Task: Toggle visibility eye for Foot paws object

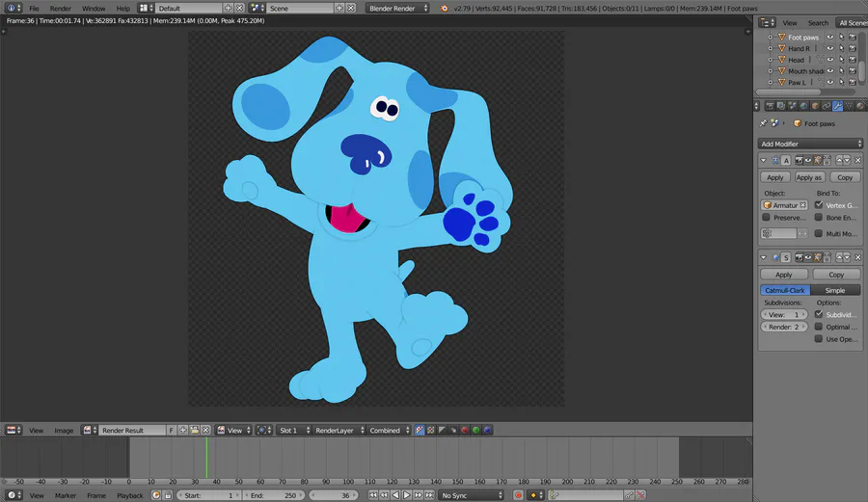Action: point(829,37)
